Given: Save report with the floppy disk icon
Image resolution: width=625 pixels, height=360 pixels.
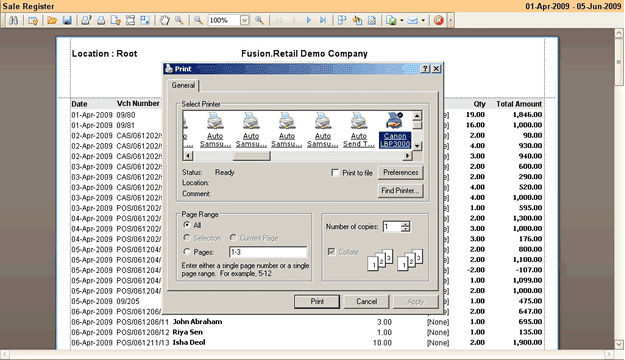Looking at the screenshot, I should 67,20.
